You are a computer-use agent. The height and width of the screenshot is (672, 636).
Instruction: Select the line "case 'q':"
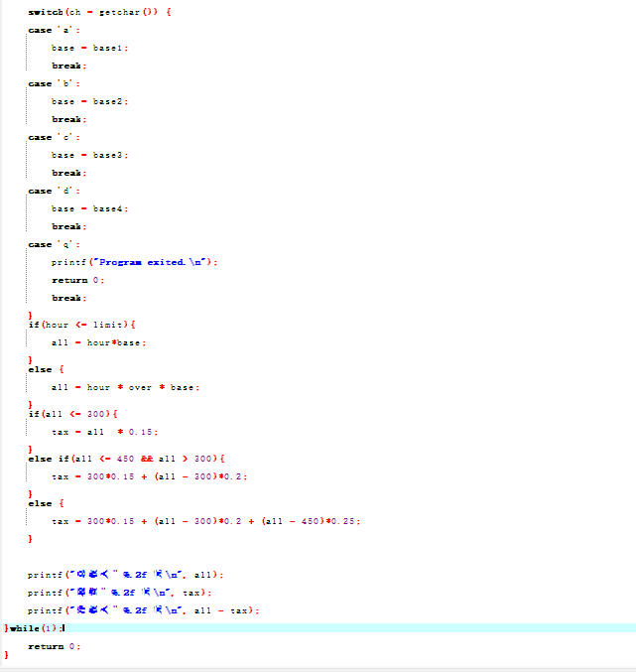click(54, 244)
